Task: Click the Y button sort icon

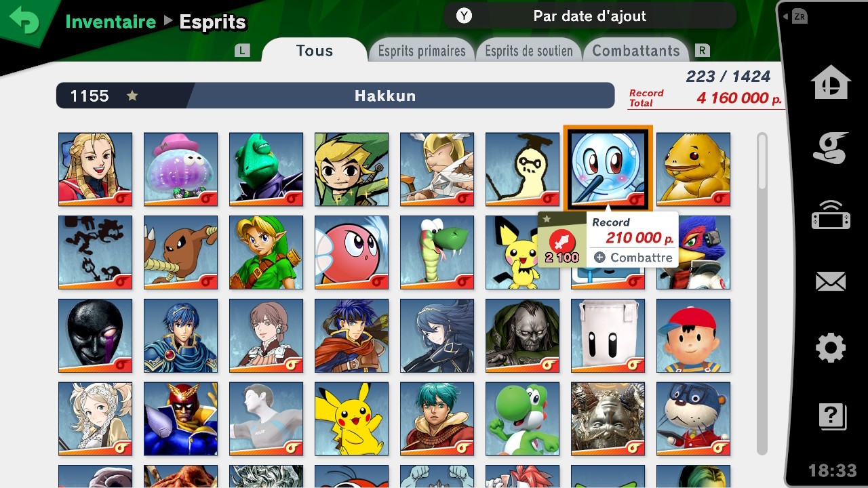Action: pos(464,16)
